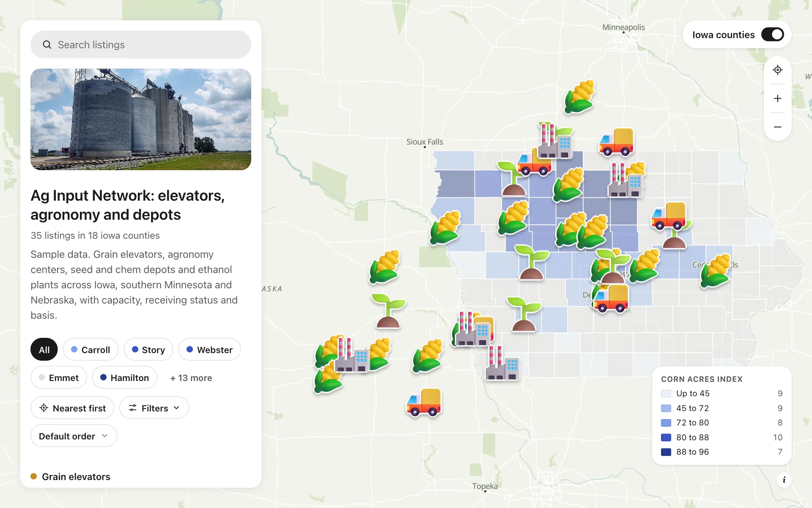Filter by Carroll county chip

(91, 350)
